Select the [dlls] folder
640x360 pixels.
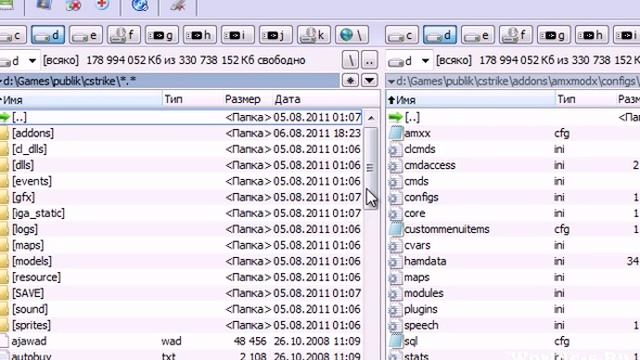(x=180, y=165)
